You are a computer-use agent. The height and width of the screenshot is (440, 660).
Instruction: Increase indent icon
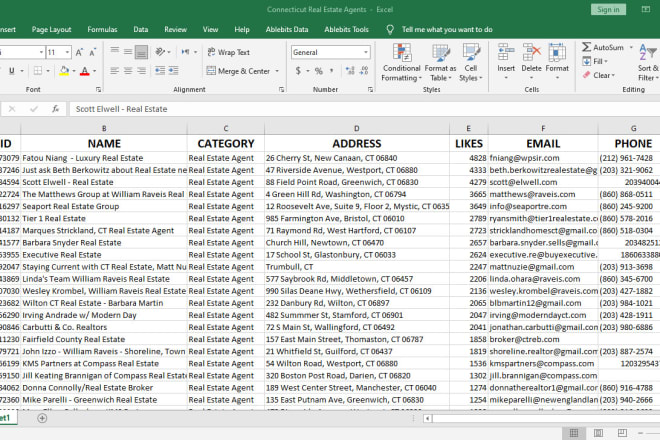173,71
